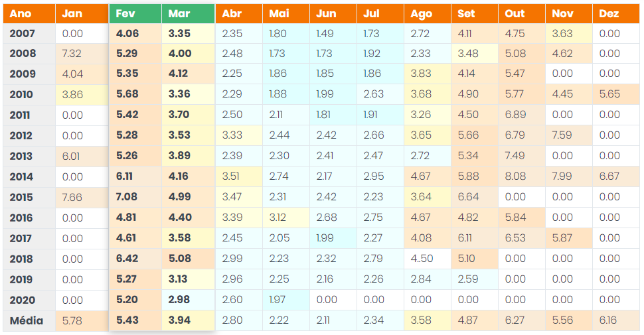
Task: Click the Jan column header
Action: click(x=82, y=13)
